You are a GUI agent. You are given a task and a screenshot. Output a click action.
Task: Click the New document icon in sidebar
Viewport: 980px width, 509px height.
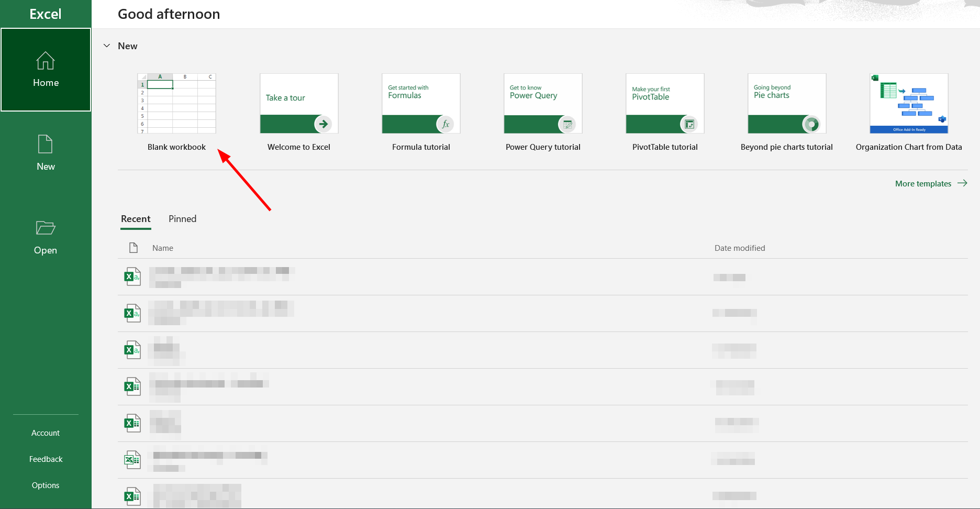pyautogui.click(x=46, y=144)
